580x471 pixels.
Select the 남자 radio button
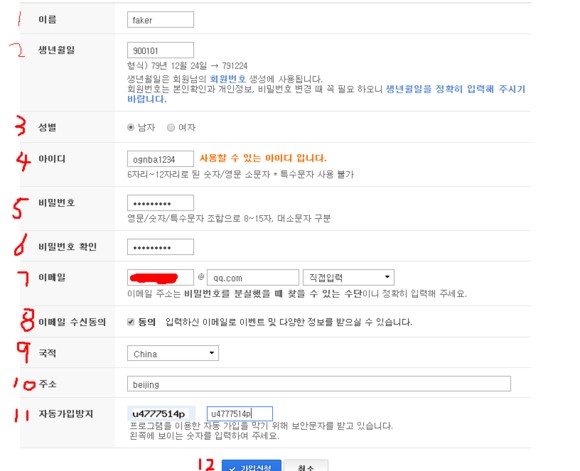click(131, 127)
